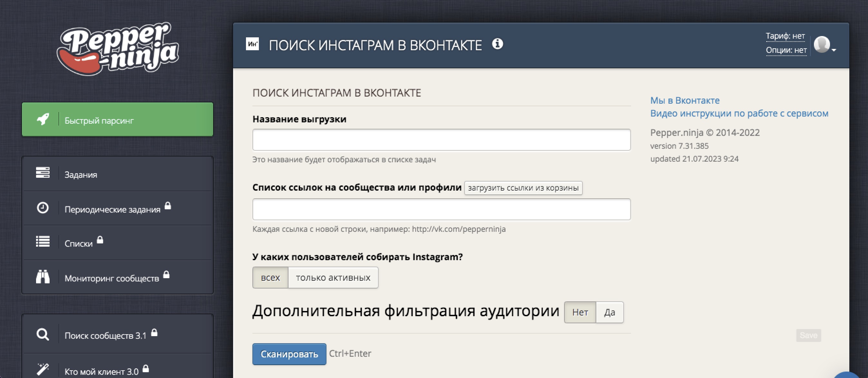Click the 'updated 21.07.2023 9:24' text
This screenshot has height=378, width=868.
coord(694,159)
